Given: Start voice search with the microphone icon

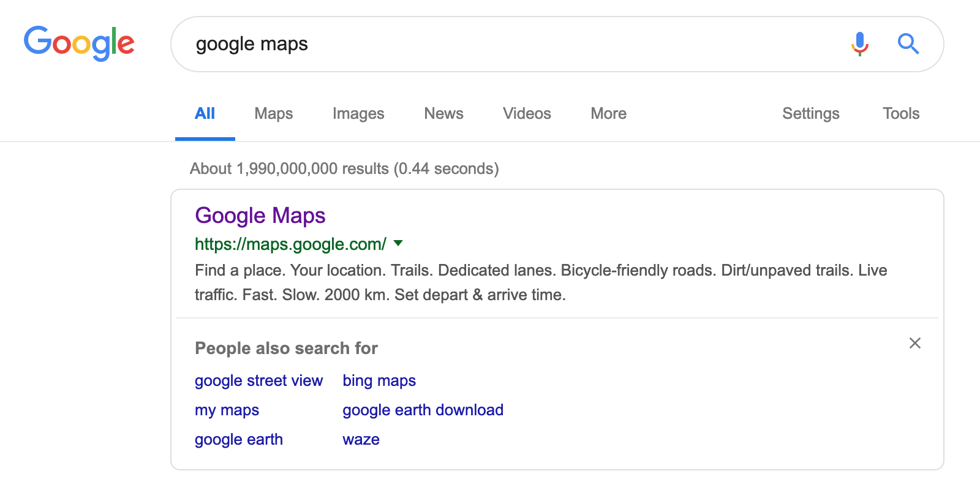Looking at the screenshot, I should coord(860,44).
